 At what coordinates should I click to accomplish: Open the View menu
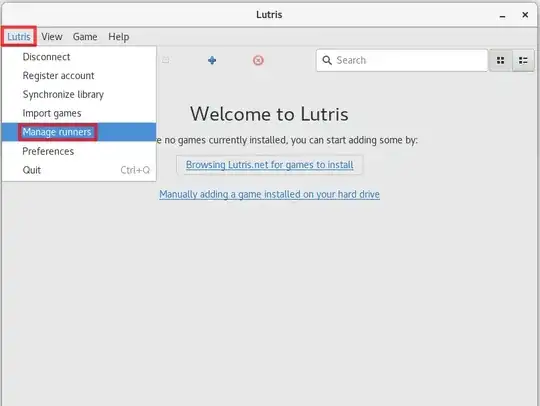(52, 37)
